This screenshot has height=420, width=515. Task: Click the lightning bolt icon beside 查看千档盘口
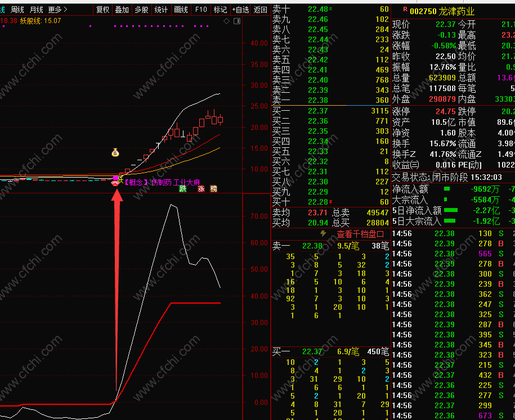pos(324,234)
